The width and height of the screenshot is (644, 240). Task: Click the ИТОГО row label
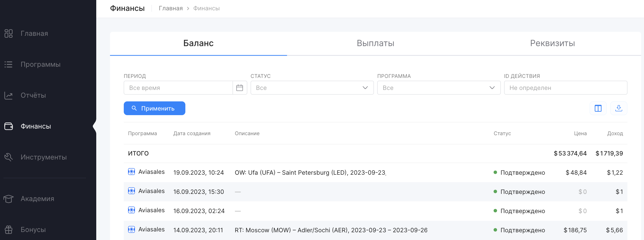(x=138, y=154)
